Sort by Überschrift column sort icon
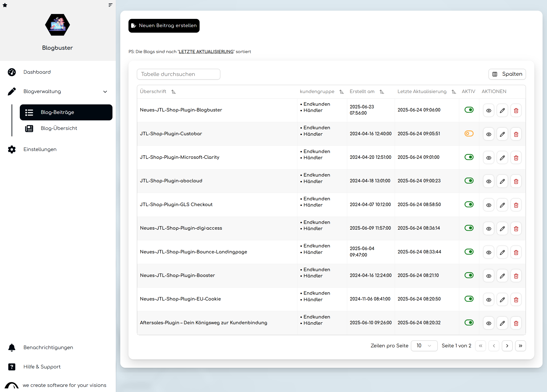The height and width of the screenshot is (392, 547). (x=173, y=92)
